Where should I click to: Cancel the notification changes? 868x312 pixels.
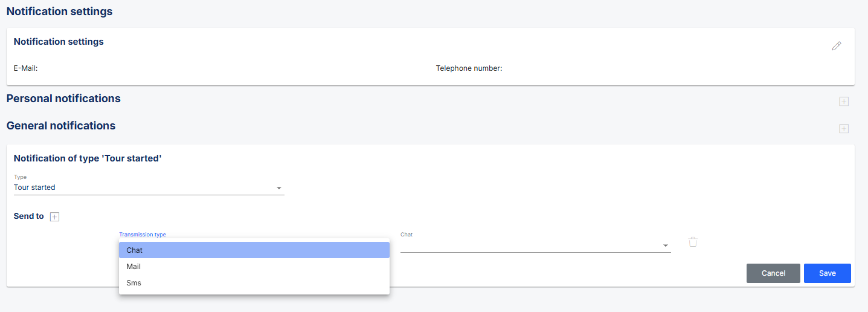pos(773,273)
